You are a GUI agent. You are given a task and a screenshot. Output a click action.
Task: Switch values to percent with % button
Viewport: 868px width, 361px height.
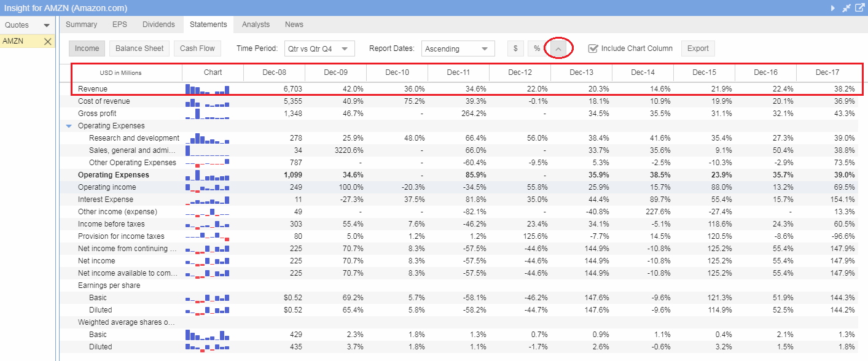coord(536,49)
